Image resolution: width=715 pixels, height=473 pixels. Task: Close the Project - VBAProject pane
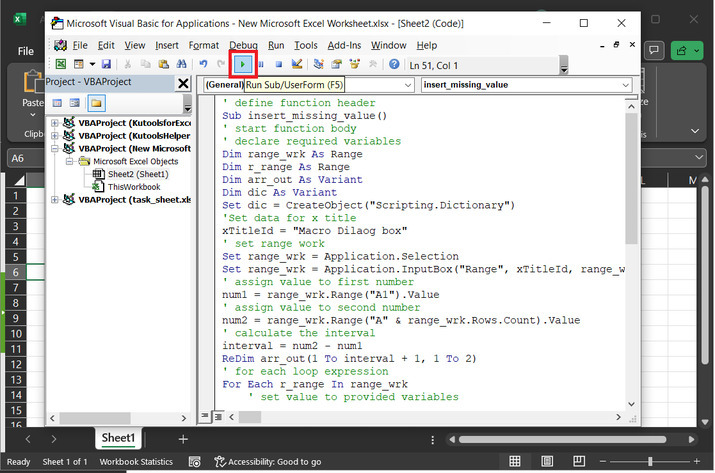click(183, 83)
